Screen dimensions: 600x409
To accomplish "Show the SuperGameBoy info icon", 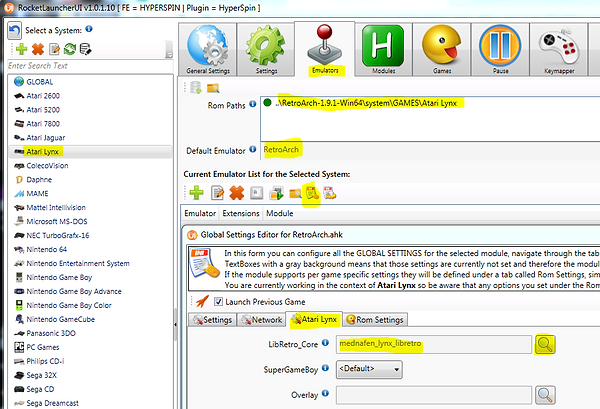I will tap(325, 368).
